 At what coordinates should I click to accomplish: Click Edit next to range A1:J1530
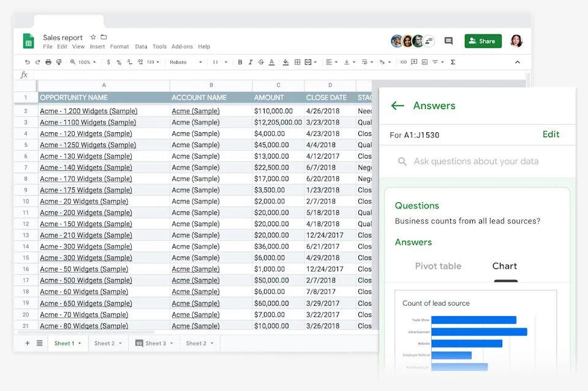[551, 134]
